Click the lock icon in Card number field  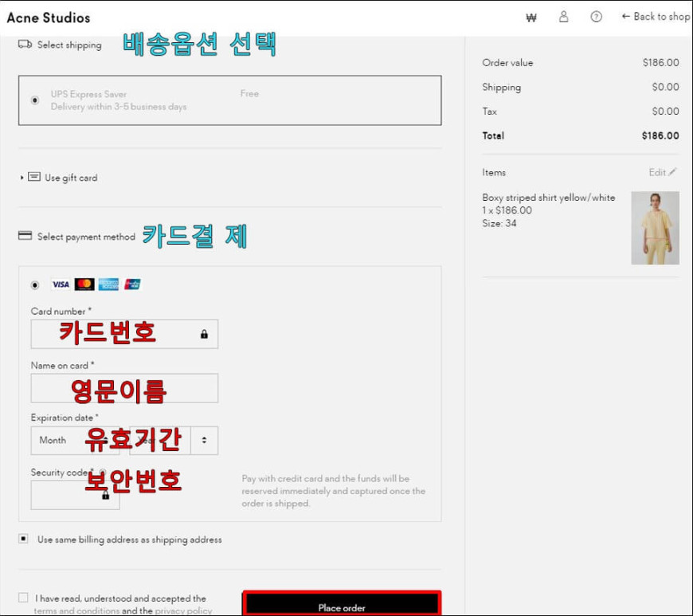pos(204,335)
